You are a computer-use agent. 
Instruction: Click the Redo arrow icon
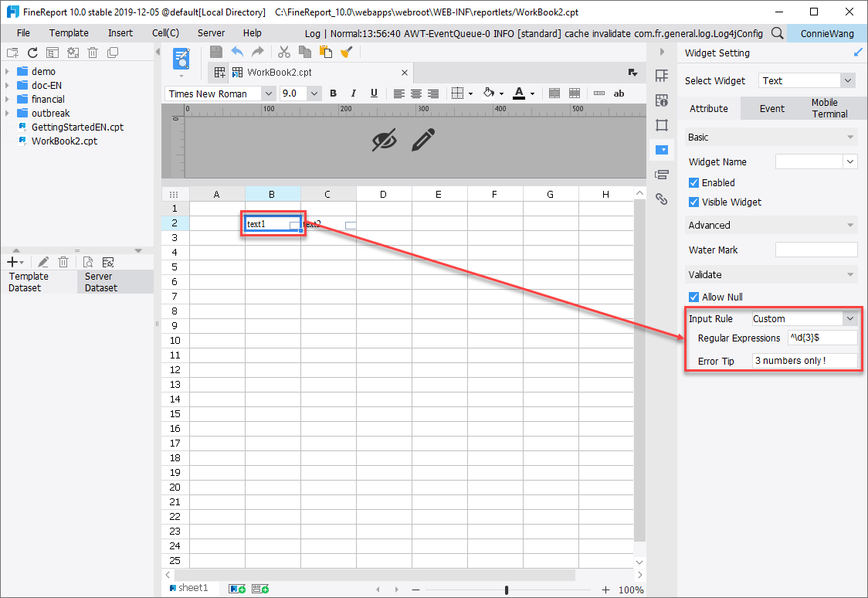(257, 52)
